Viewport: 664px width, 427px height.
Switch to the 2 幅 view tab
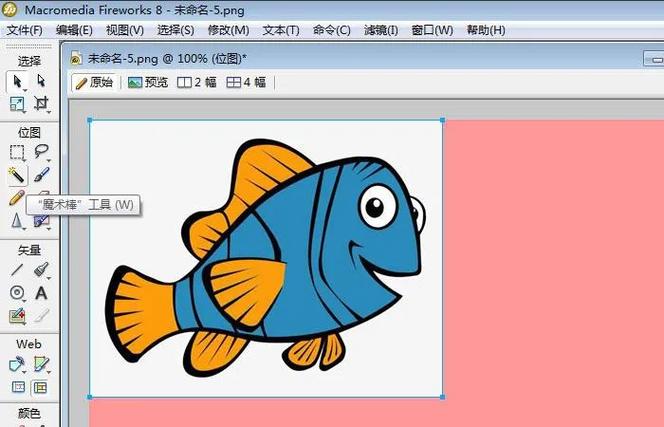point(196,83)
